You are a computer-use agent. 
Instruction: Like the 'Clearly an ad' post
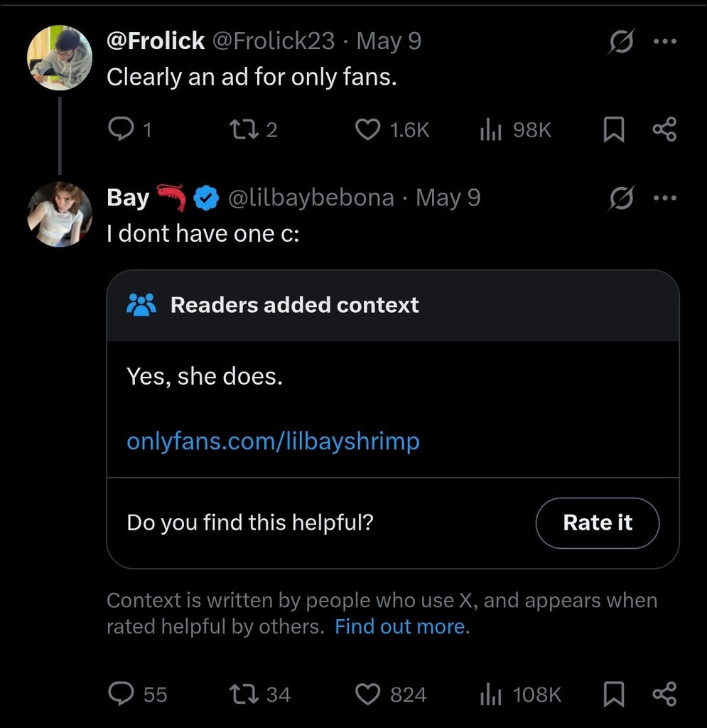coord(367,129)
